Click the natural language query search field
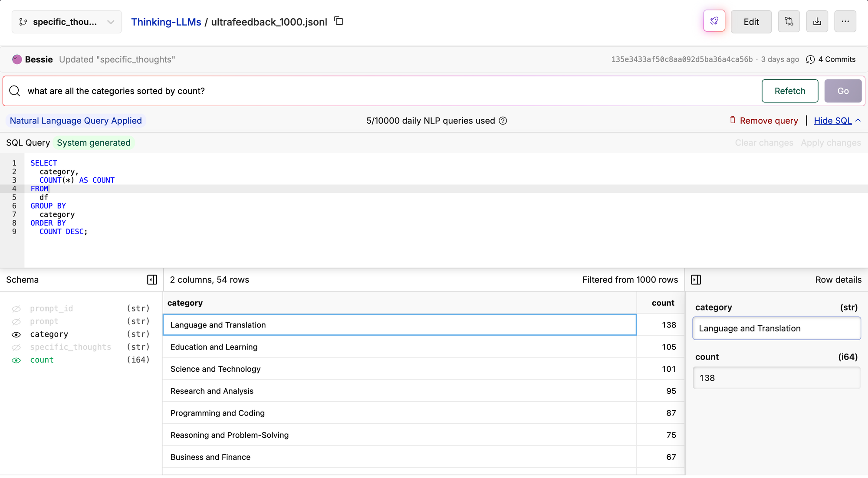The height and width of the screenshot is (478, 868). tap(391, 91)
